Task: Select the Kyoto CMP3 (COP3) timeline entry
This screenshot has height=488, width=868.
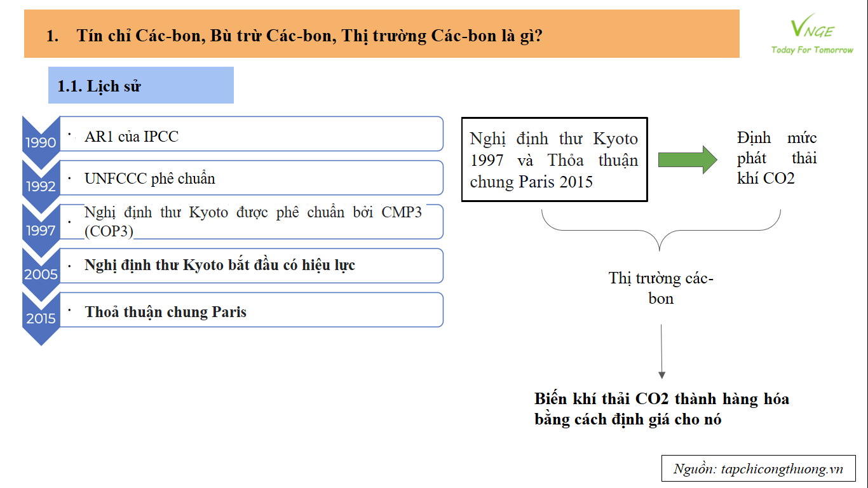Action: tap(252, 221)
